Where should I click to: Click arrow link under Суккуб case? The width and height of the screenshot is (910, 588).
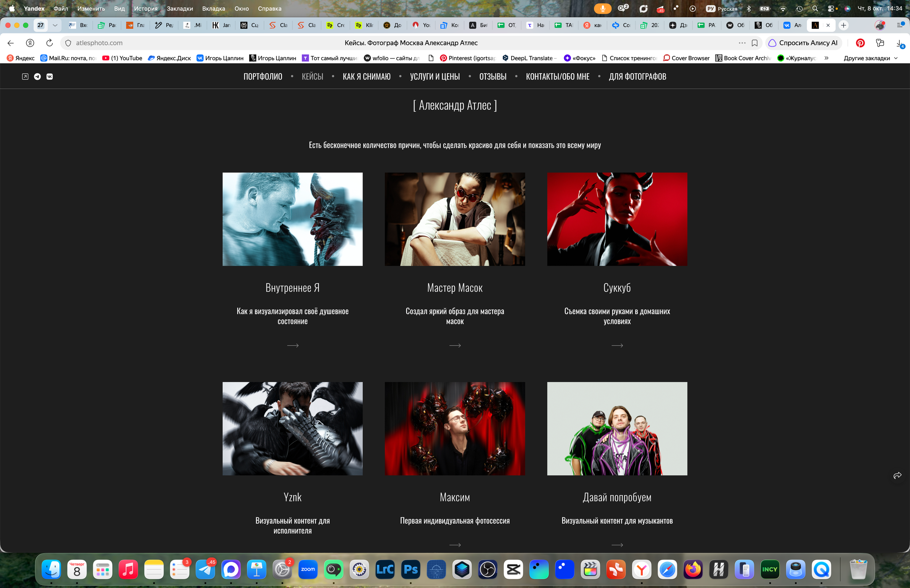point(617,346)
